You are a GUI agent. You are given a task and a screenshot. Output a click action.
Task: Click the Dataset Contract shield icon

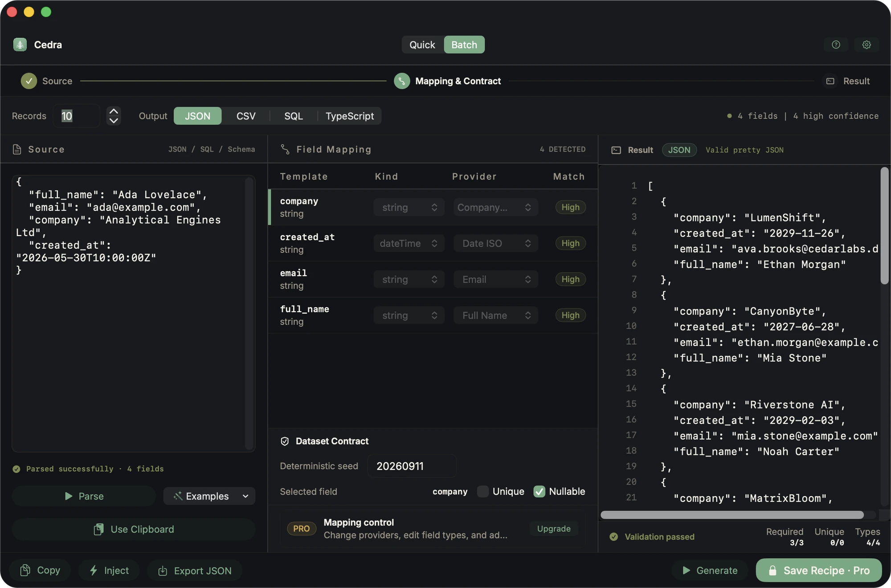[x=285, y=441]
